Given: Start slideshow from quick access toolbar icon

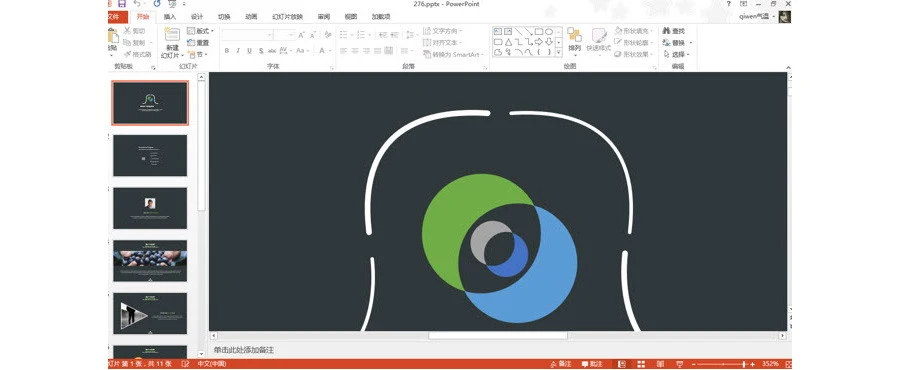Looking at the screenshot, I should click(172, 4).
